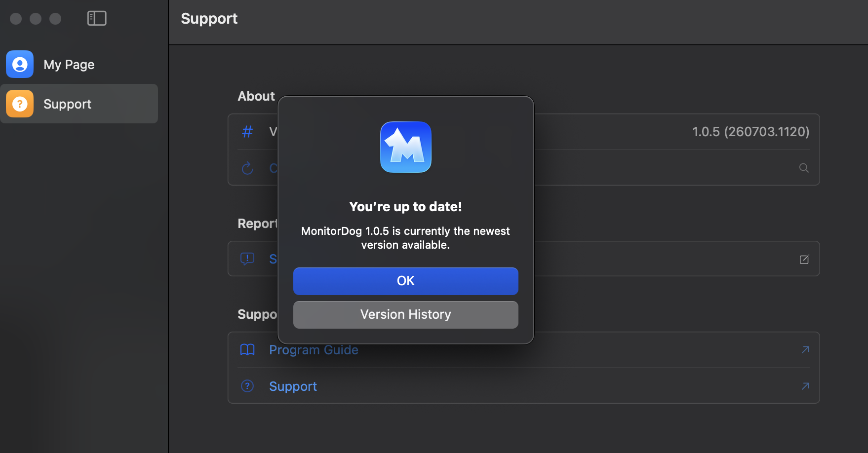Click the About section heading
This screenshot has height=453, width=868.
click(x=256, y=96)
